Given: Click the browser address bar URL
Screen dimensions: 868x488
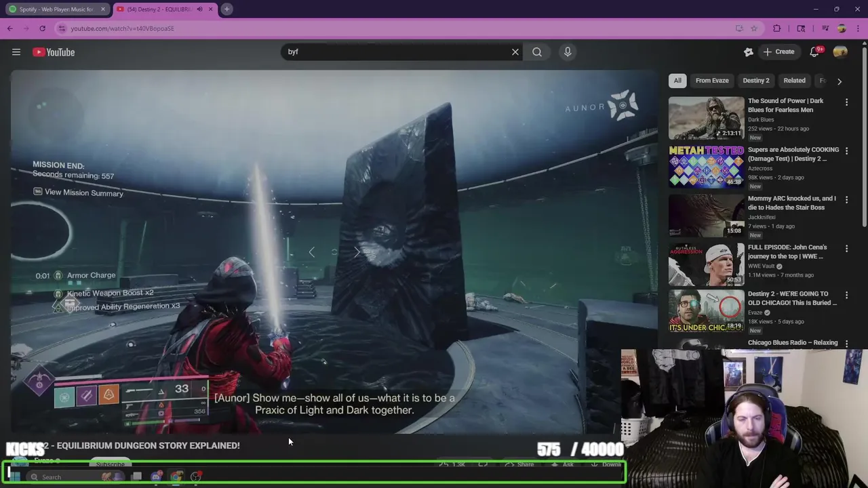Looking at the screenshot, I should 123,28.
